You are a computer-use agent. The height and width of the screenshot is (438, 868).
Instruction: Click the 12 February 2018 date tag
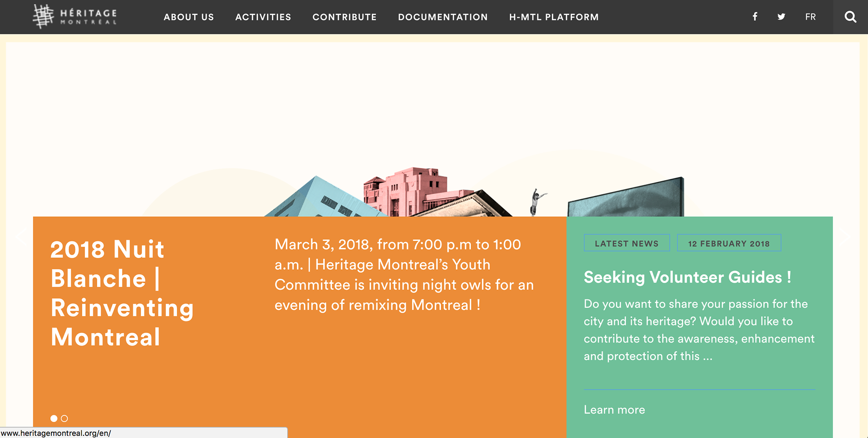[x=729, y=243]
